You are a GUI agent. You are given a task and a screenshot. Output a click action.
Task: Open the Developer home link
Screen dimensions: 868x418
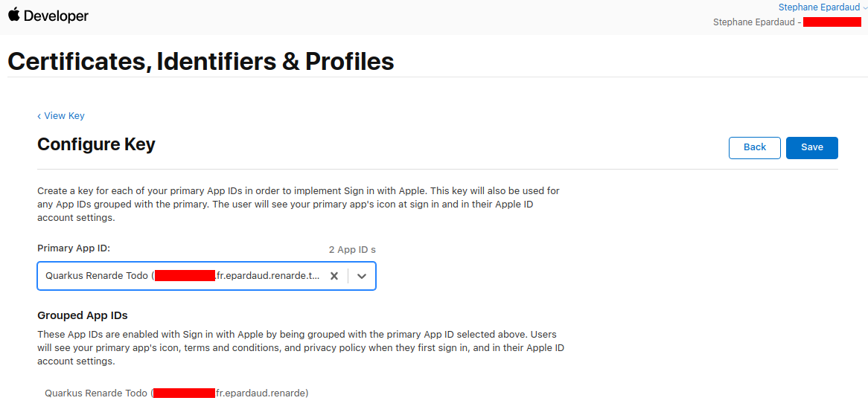(x=56, y=16)
